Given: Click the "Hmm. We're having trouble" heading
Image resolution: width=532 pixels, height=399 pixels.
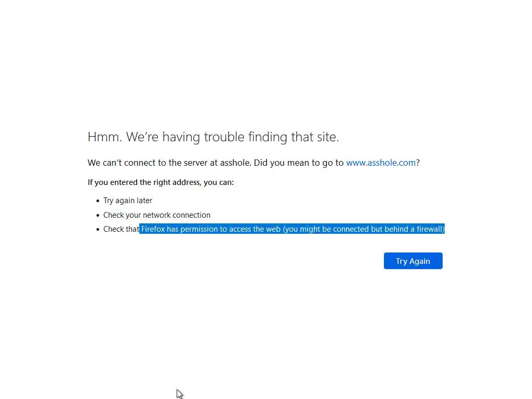Looking at the screenshot, I should click(x=213, y=137).
